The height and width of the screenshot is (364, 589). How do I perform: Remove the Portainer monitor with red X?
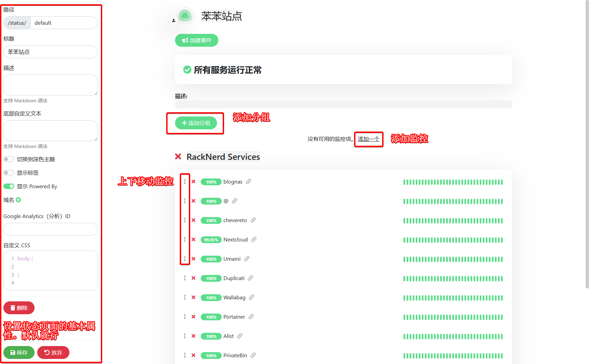pos(194,317)
